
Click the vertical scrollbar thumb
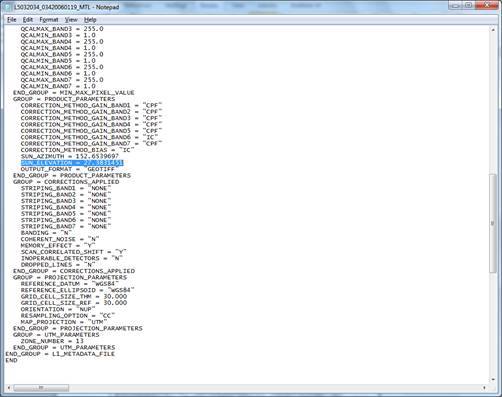coord(493,223)
